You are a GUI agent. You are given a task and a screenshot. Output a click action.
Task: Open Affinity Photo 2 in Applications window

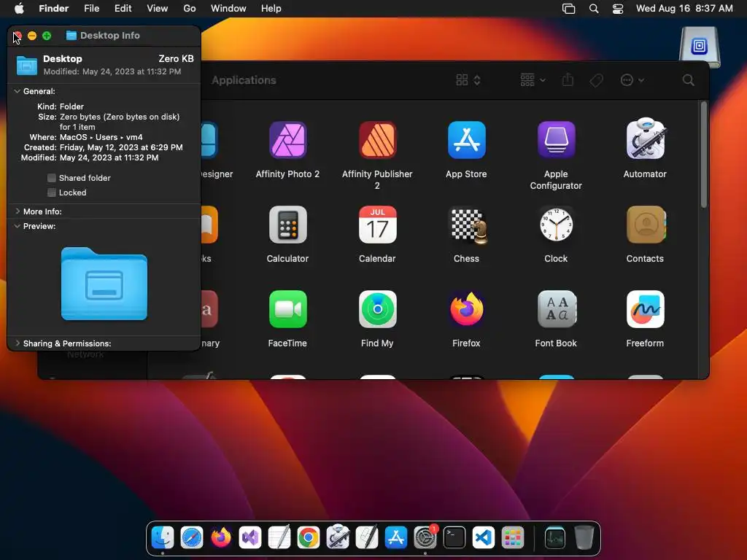pos(287,140)
